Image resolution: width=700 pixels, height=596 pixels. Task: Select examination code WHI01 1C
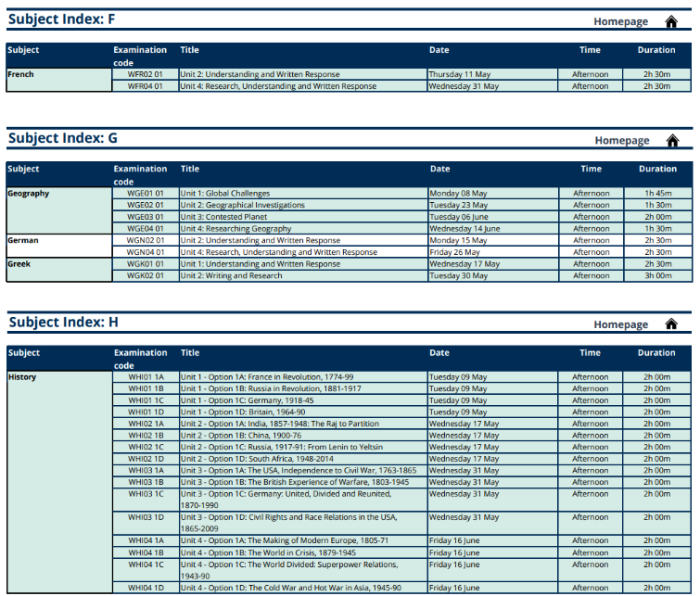[x=146, y=400]
